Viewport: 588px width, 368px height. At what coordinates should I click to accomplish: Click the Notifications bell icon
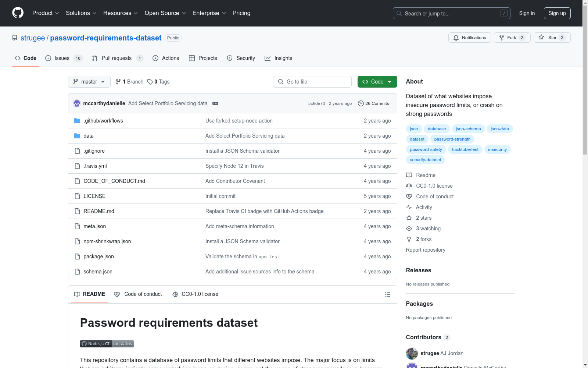(x=456, y=38)
